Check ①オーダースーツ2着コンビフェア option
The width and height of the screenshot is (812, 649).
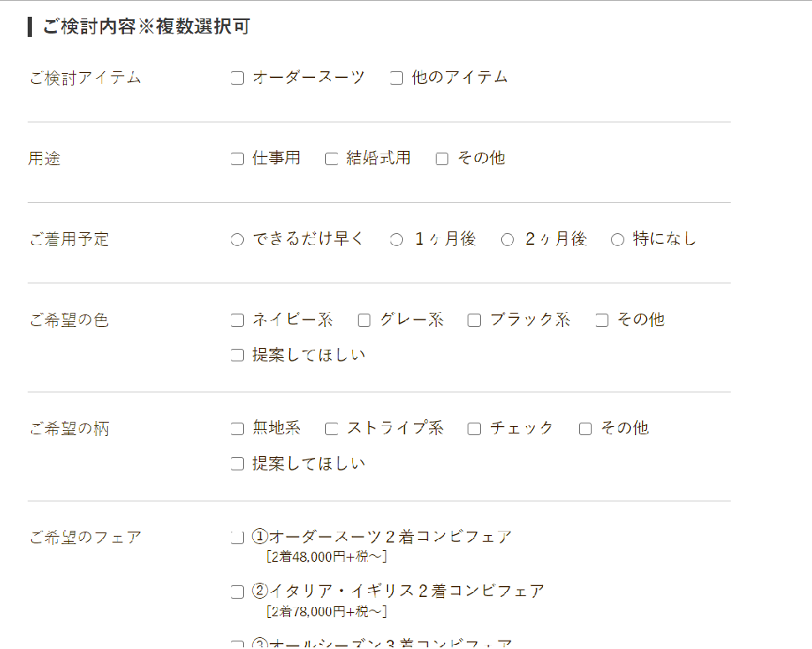tap(237, 537)
